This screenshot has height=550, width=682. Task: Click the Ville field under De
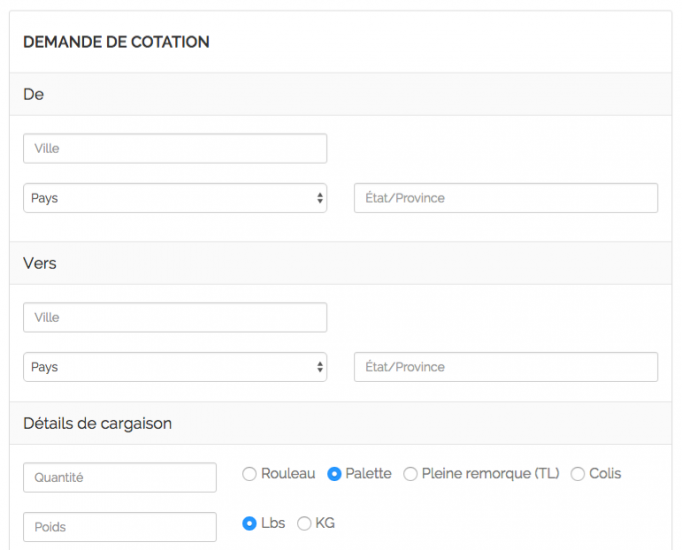click(174, 148)
